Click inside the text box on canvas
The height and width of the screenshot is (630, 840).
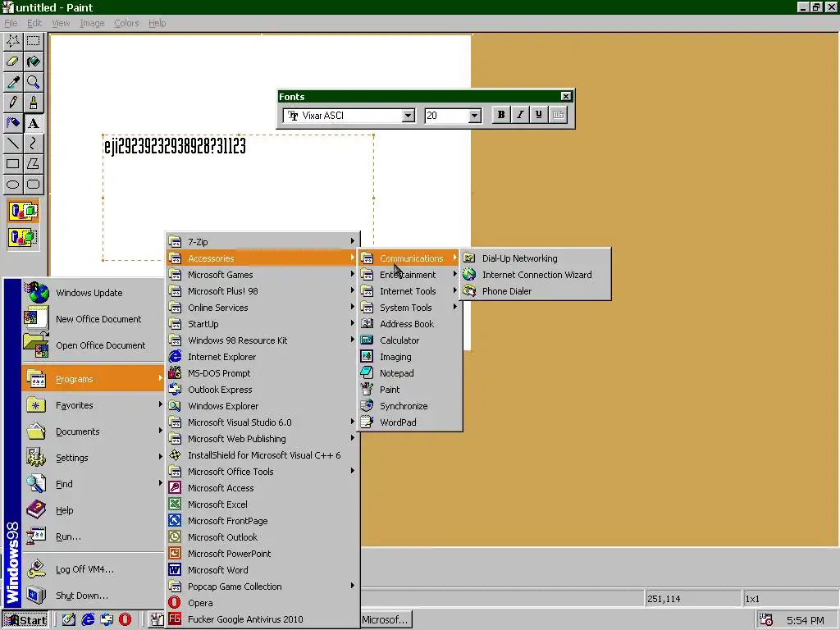(x=238, y=198)
